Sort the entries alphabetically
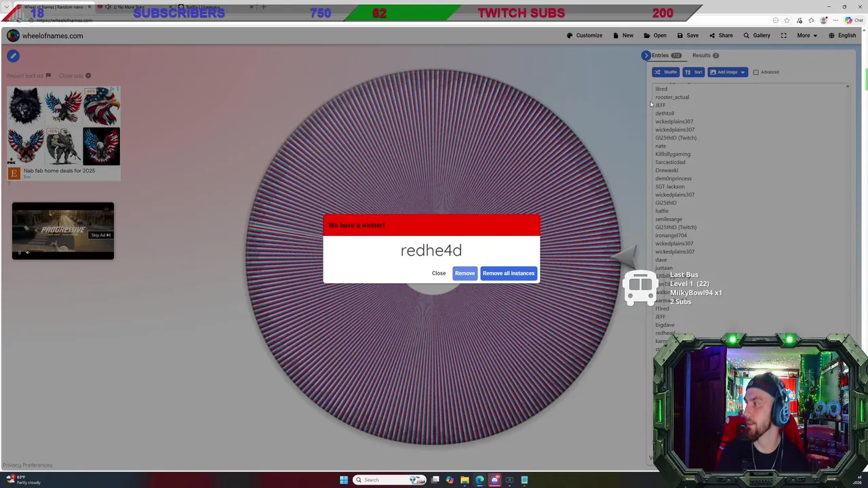The height and width of the screenshot is (488, 868). (x=694, y=72)
